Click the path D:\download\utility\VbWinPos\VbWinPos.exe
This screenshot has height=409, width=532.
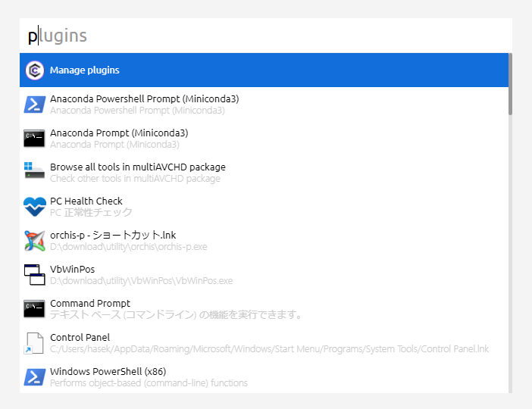[142, 281]
